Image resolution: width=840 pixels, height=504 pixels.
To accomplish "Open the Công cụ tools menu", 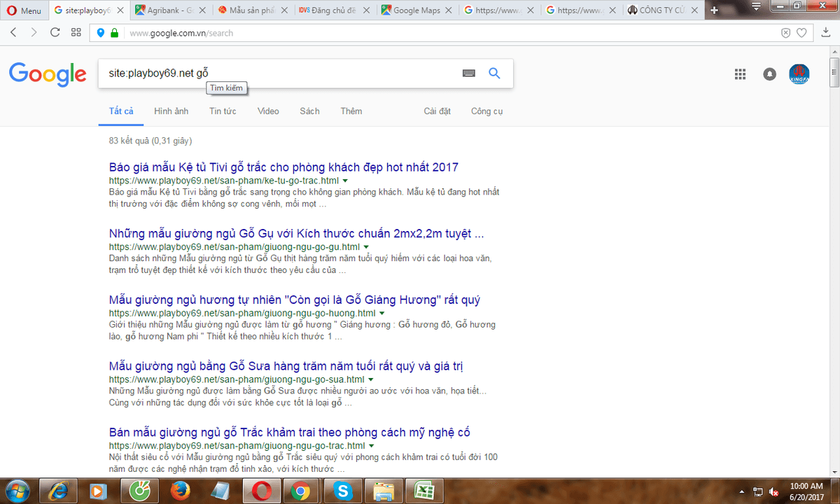I will (x=487, y=111).
